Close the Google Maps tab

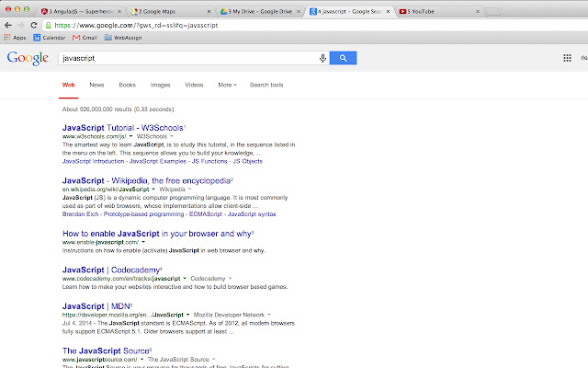209,12
